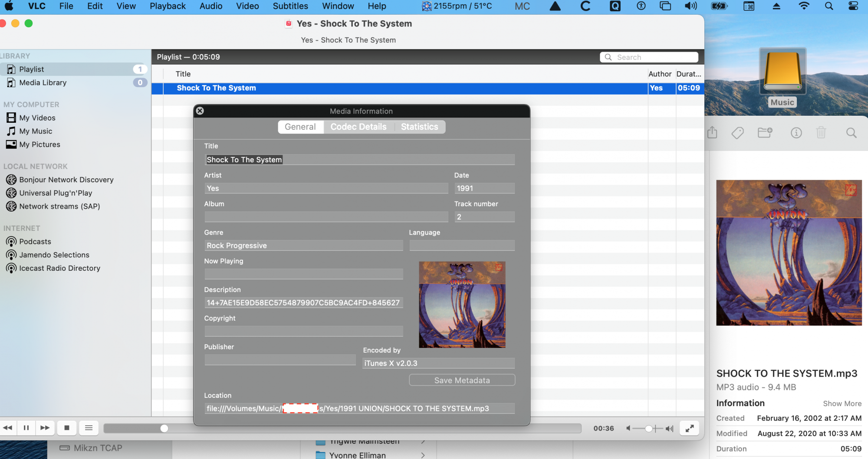Open the File menu
868x459 pixels.
point(66,6)
